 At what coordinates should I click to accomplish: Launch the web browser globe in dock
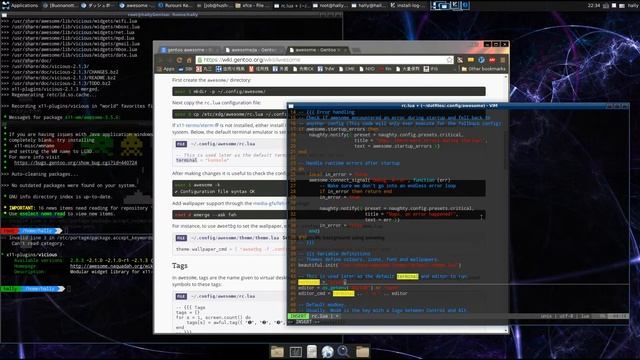click(x=327, y=351)
